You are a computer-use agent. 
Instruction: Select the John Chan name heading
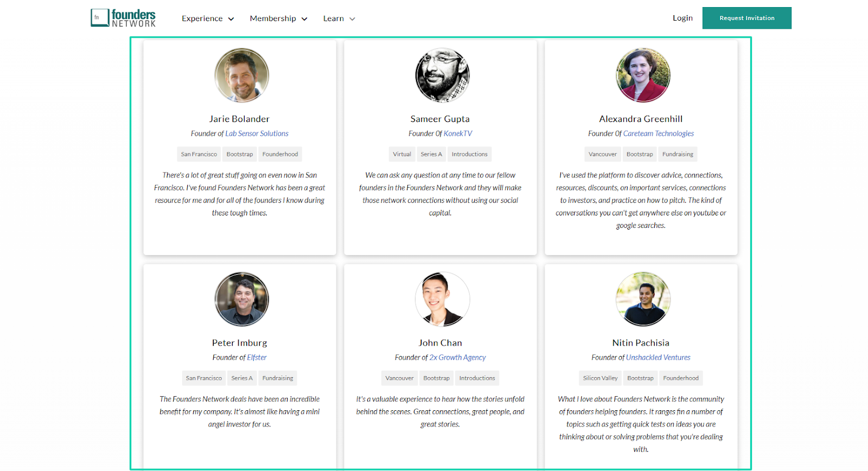tap(440, 343)
